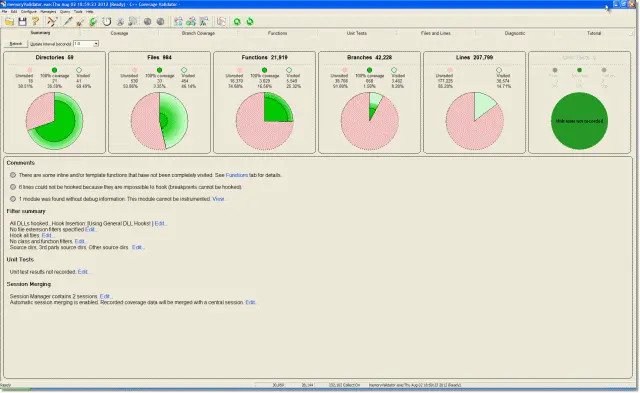Click the bullet beside the no debug information comment
Screen dimensions: 640x393
pos(13,199)
